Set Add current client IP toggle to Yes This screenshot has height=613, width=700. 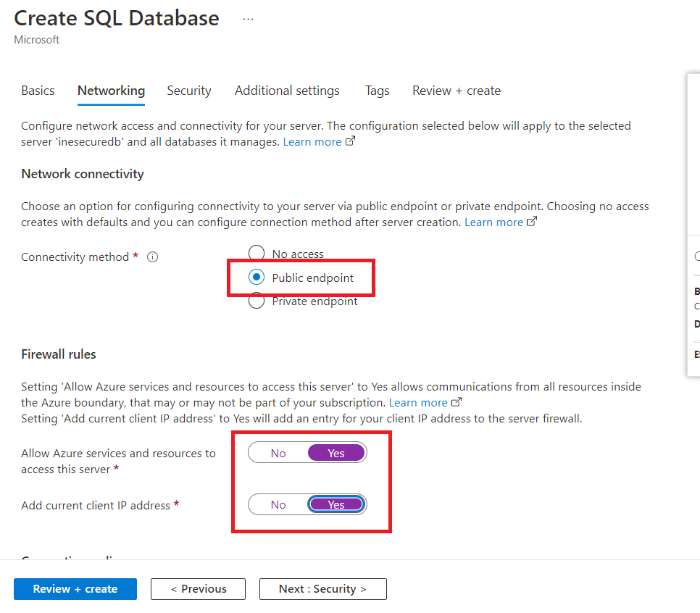[336, 505]
